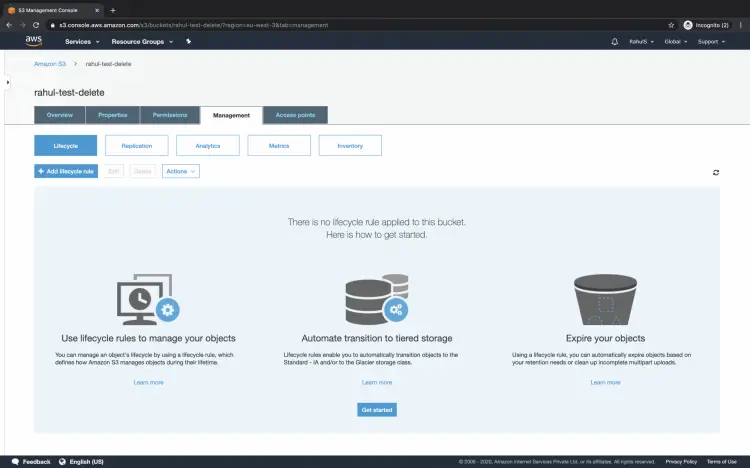The height and width of the screenshot is (468, 750).
Task: Expand the collapsed left side panel
Action: click(x=7, y=82)
